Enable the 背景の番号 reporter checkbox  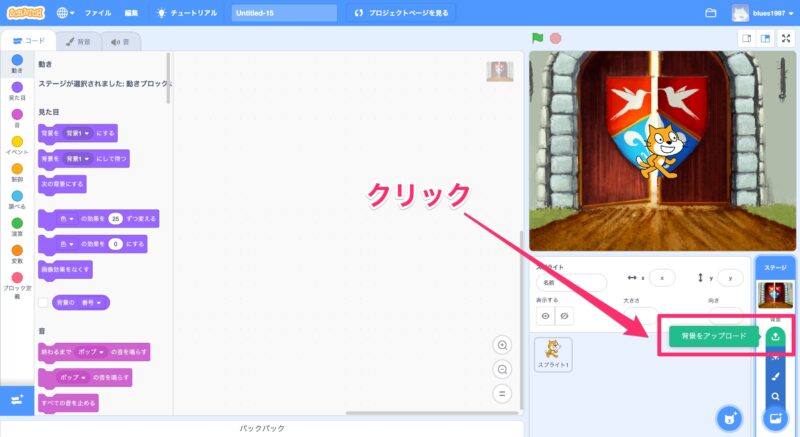point(44,302)
